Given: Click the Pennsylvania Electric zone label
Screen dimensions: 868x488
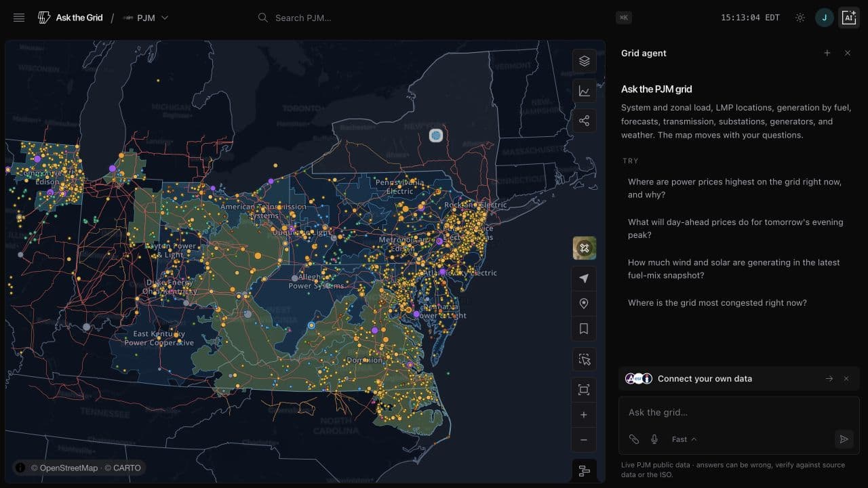Looking at the screenshot, I should pyautogui.click(x=399, y=187).
